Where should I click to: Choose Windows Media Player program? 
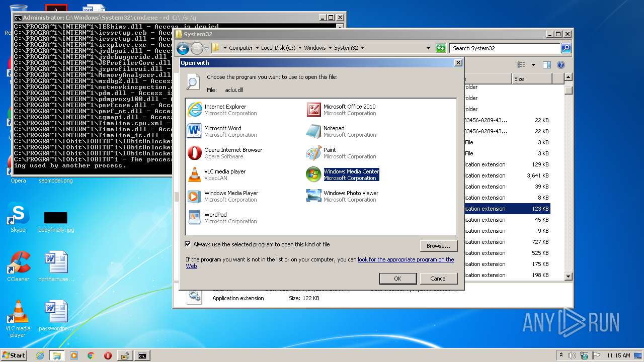(x=223, y=196)
